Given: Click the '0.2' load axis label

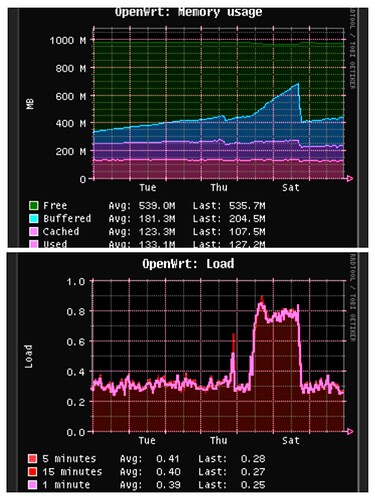Looking at the screenshot, I should point(76,402).
